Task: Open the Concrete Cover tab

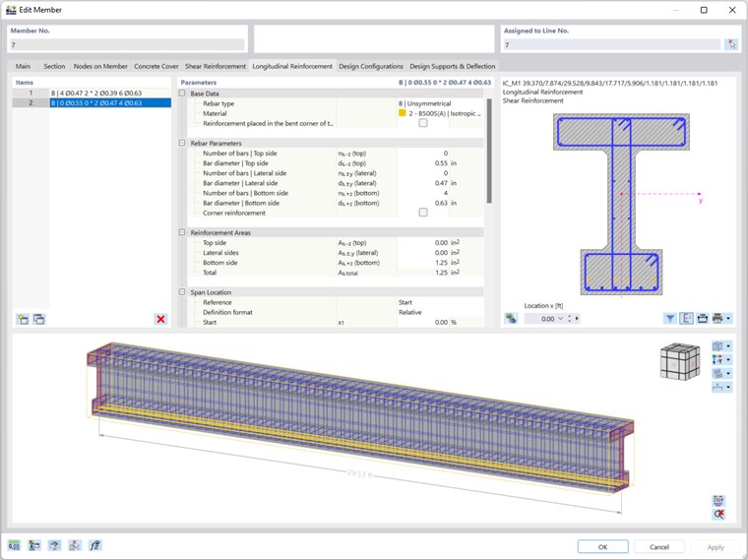Action: pyautogui.click(x=156, y=66)
